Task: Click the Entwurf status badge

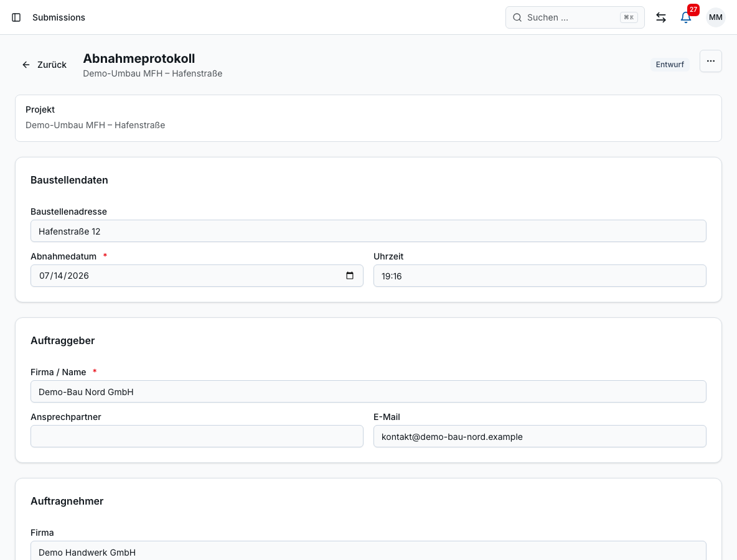Action: tap(670, 64)
